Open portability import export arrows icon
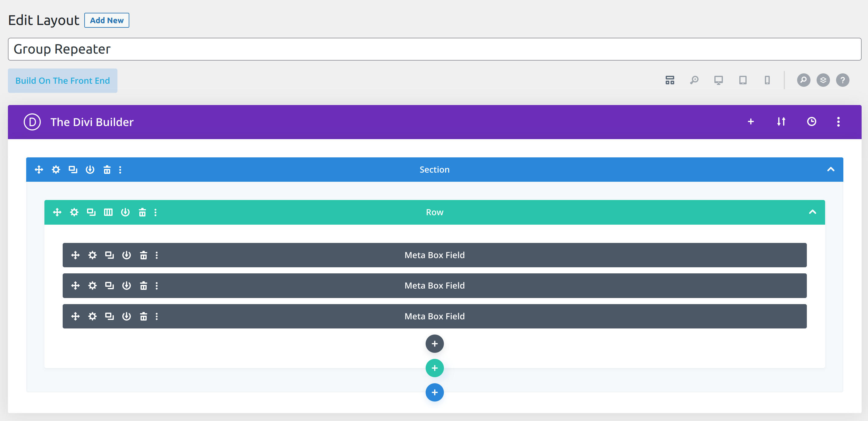The image size is (868, 421). tap(781, 122)
